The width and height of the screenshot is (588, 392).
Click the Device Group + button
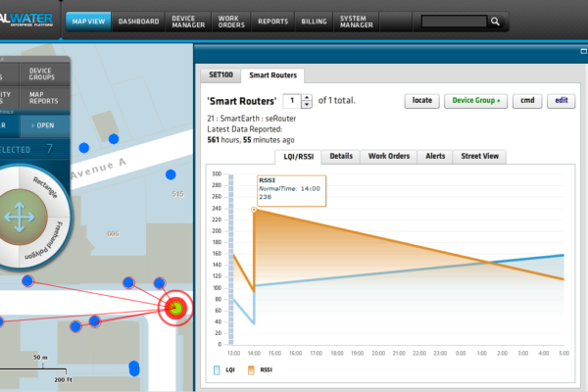click(x=476, y=101)
